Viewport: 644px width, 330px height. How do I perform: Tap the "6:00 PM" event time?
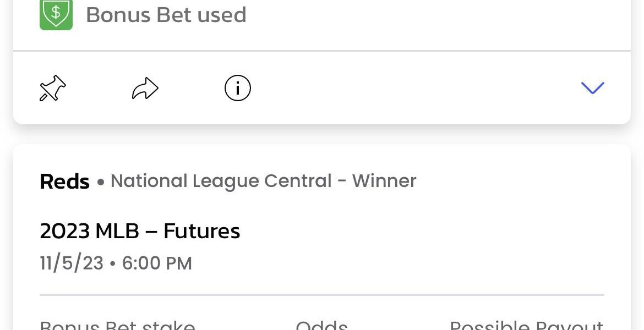(157, 263)
